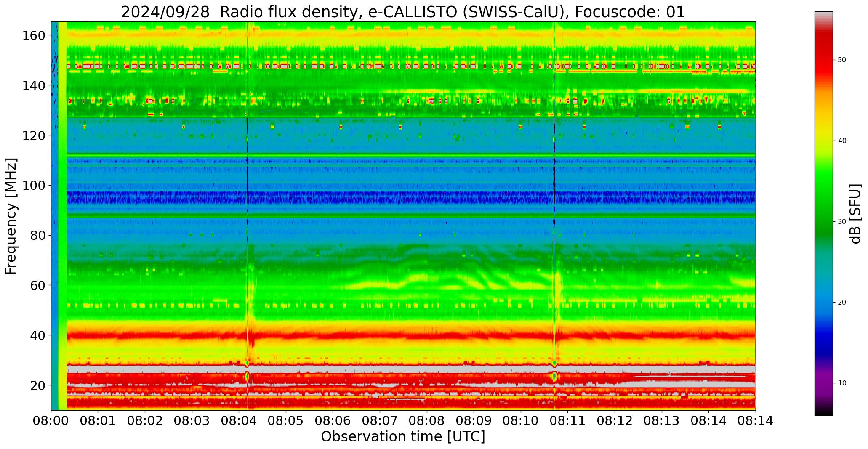The image size is (868, 449).
Task: Click the colorbar tick label 40
Action: [x=842, y=141]
